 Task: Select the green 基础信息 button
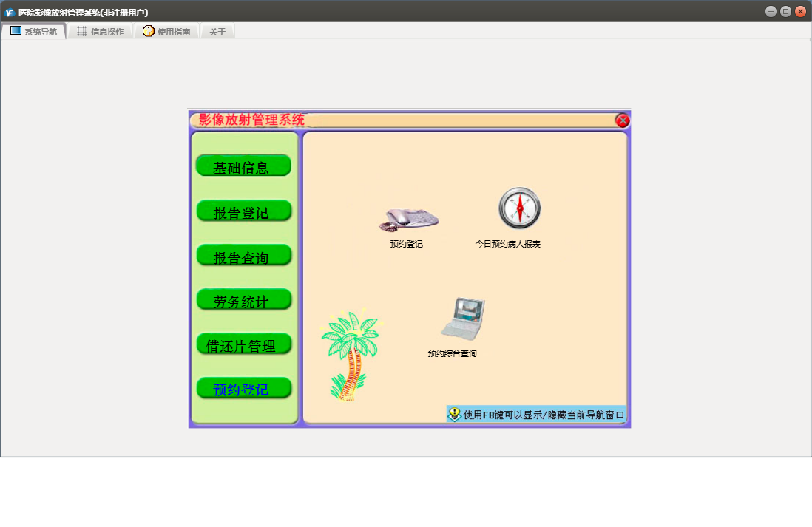243,166
